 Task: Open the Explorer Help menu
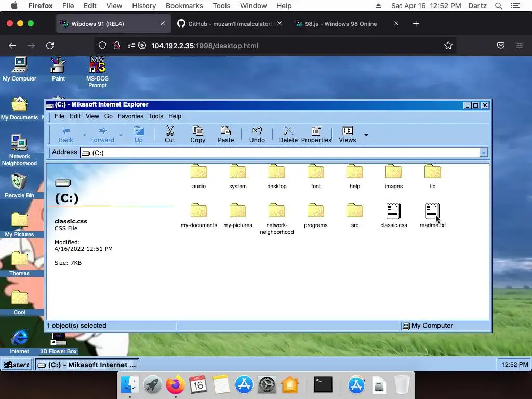[x=175, y=116]
